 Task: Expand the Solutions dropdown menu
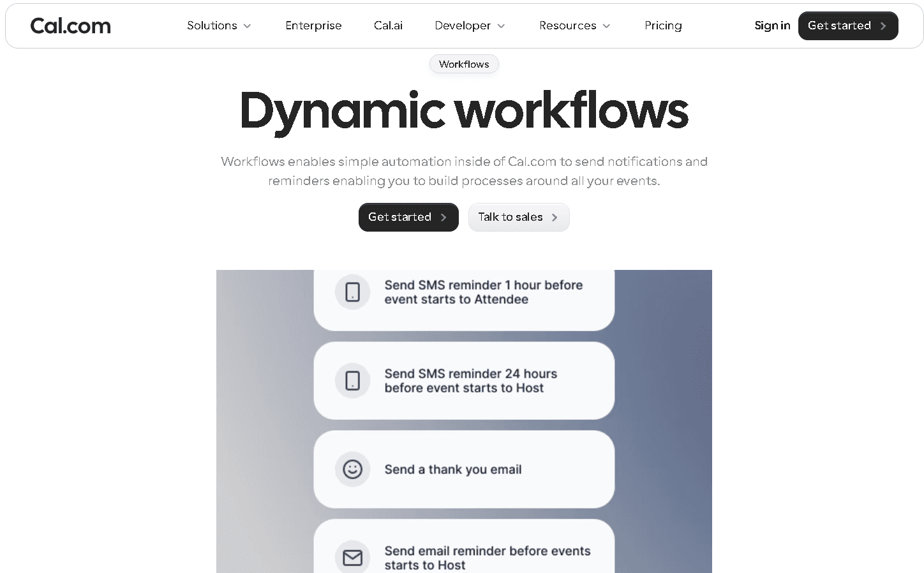click(219, 26)
